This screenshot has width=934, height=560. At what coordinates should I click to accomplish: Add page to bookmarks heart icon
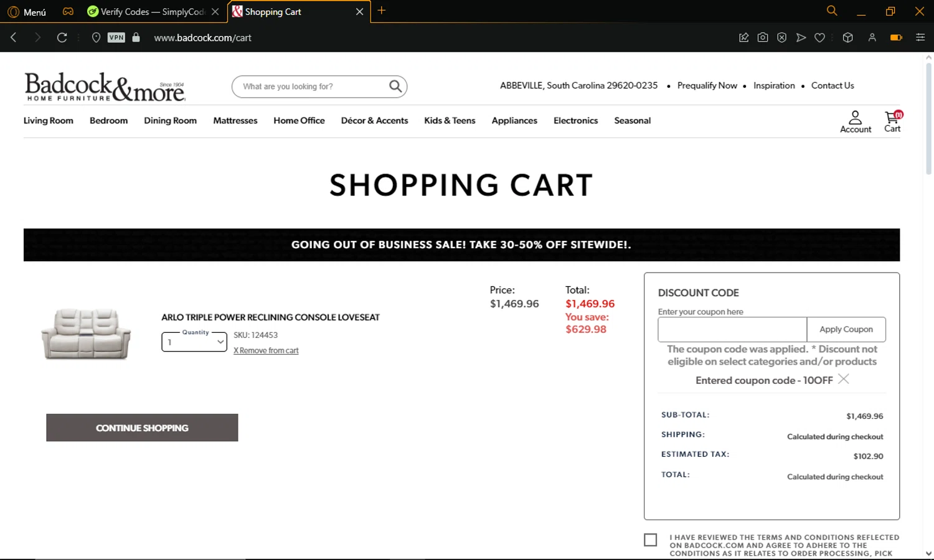[819, 37]
